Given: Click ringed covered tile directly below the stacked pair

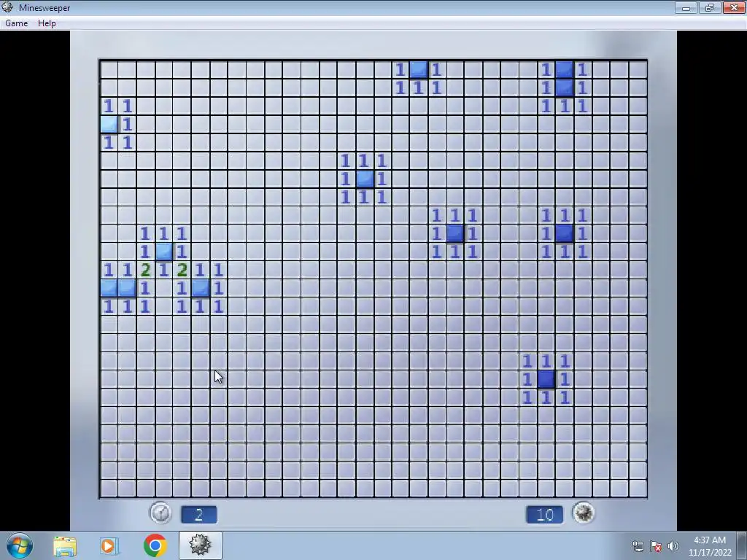Looking at the screenshot, I should (x=565, y=233).
